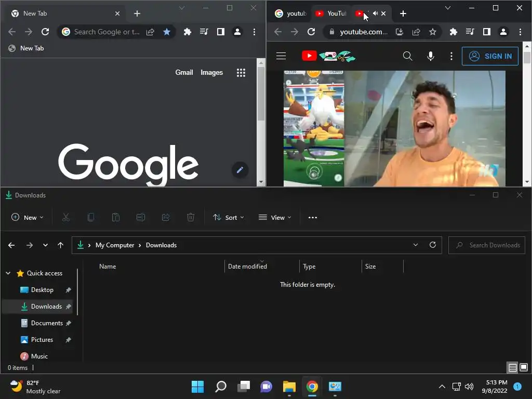Select Pictures in Quick access
Viewport: 532px width, 399px height.
pos(42,340)
